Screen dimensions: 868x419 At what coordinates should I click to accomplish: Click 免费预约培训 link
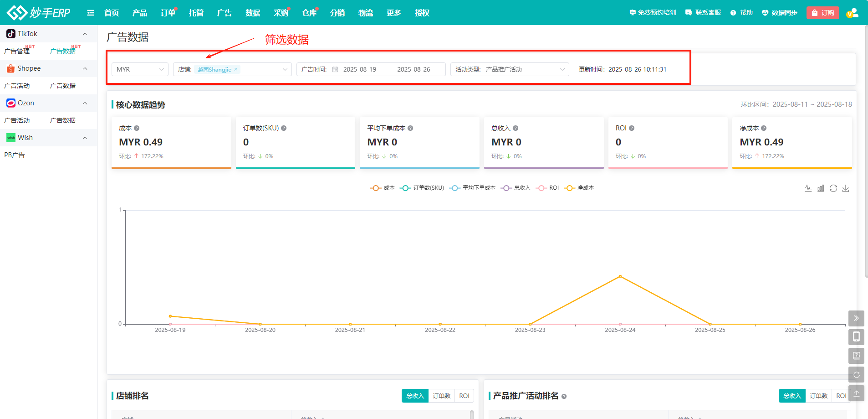[x=653, y=13]
